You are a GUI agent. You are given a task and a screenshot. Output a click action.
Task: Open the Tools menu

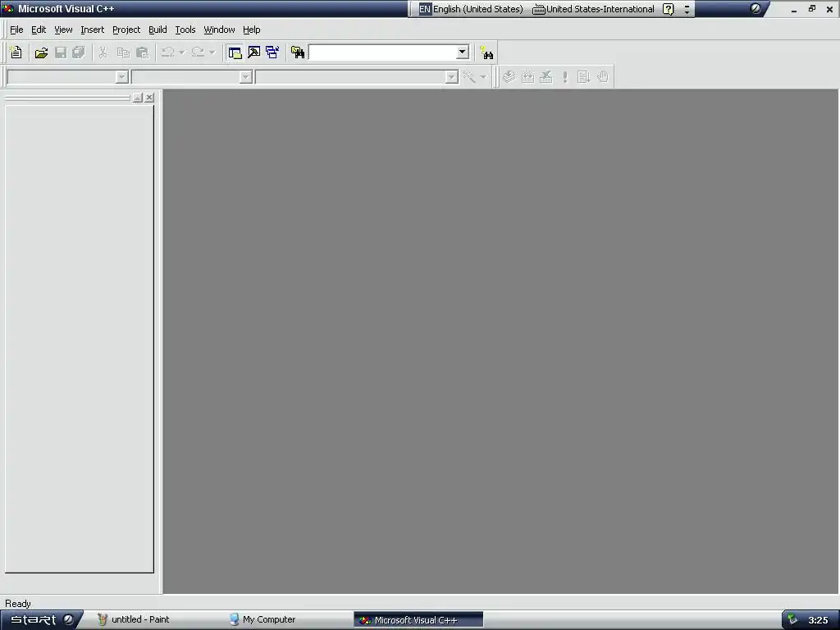click(x=185, y=30)
